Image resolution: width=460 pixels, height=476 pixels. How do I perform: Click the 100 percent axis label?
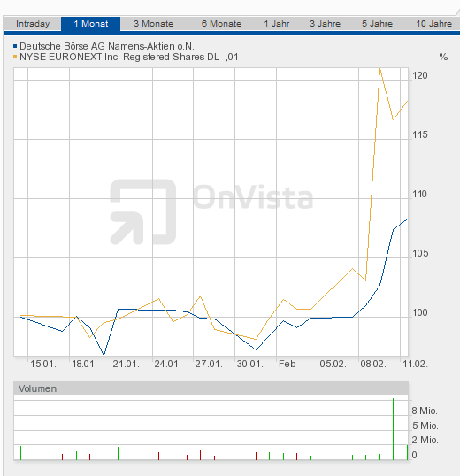pyautogui.click(x=420, y=312)
